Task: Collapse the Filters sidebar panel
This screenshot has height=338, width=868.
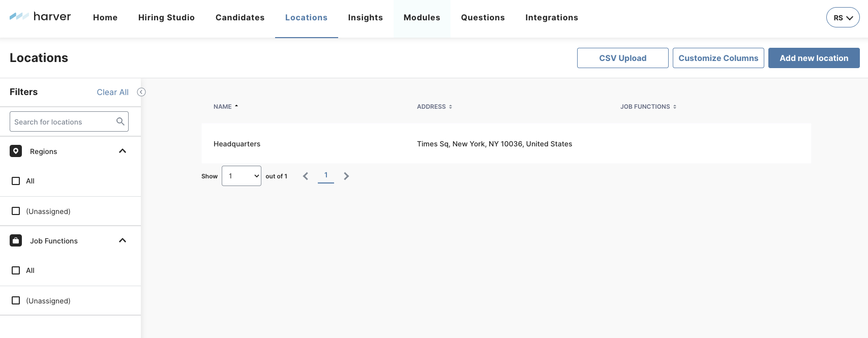Action: (141, 92)
